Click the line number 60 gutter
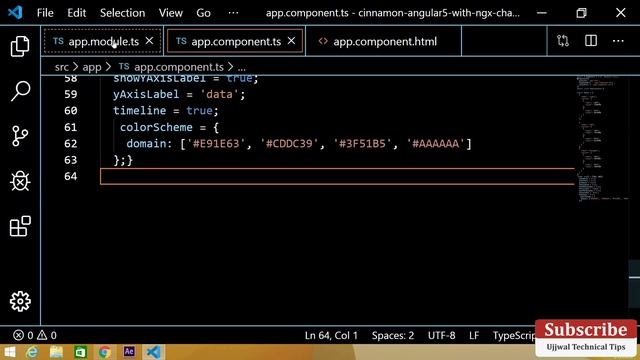Viewport: 640px width, 360px height. 70,111
